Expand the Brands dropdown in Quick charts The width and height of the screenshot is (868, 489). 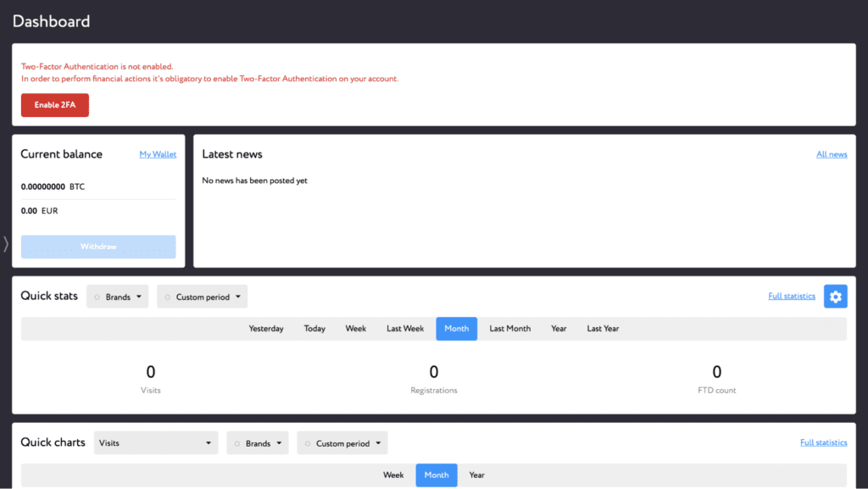coord(257,442)
